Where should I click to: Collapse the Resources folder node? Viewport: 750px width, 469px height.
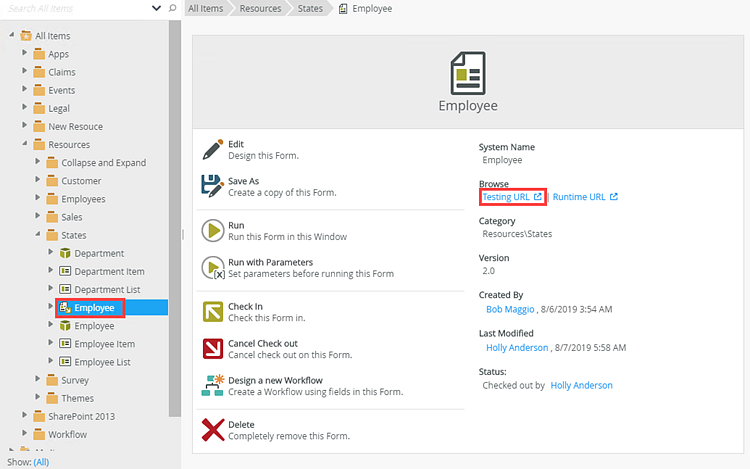pos(25,144)
